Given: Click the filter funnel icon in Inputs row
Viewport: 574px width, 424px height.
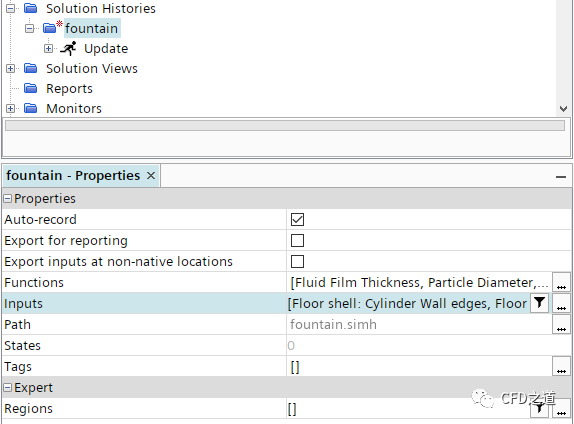Looking at the screenshot, I should coord(539,303).
